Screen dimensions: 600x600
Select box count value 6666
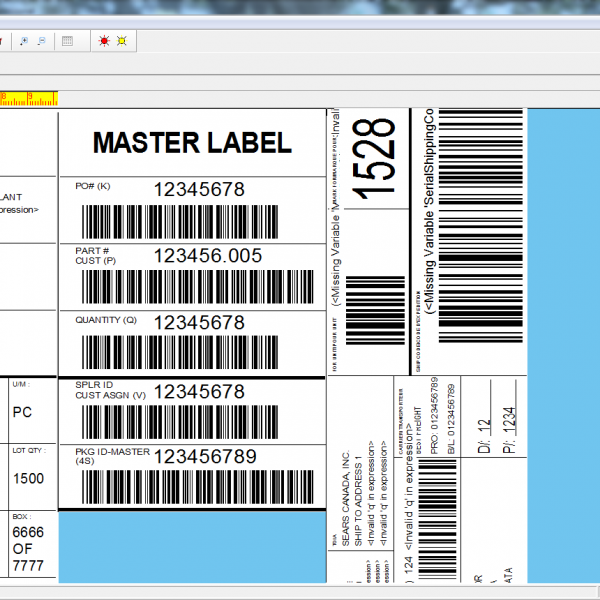tap(28, 532)
